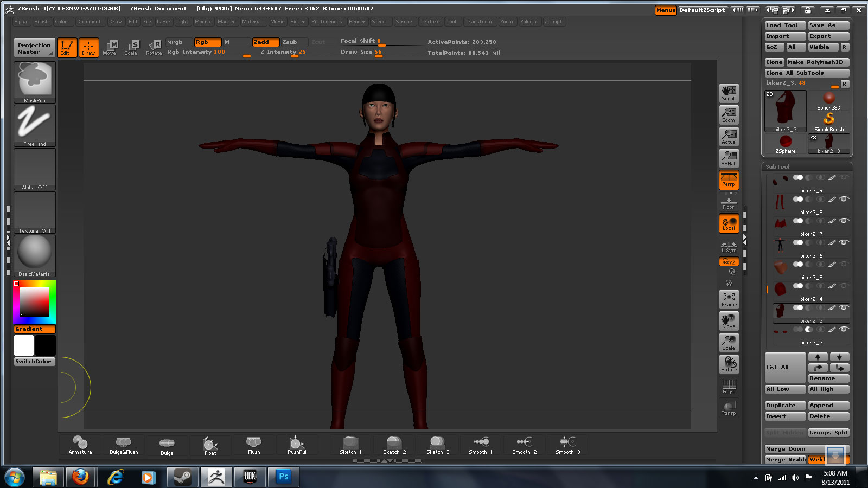Screen dimensions: 868x488
Task: Open the current tool biker2_3 large thumbnail picker
Action: [x=785, y=111]
